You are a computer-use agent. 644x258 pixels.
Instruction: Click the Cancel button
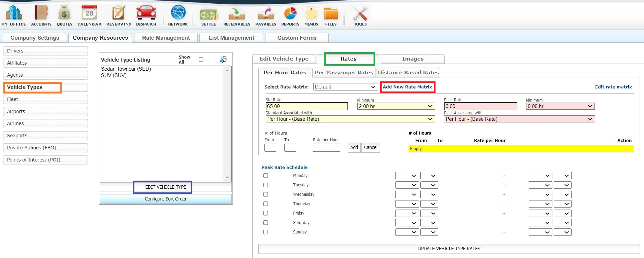click(x=371, y=147)
